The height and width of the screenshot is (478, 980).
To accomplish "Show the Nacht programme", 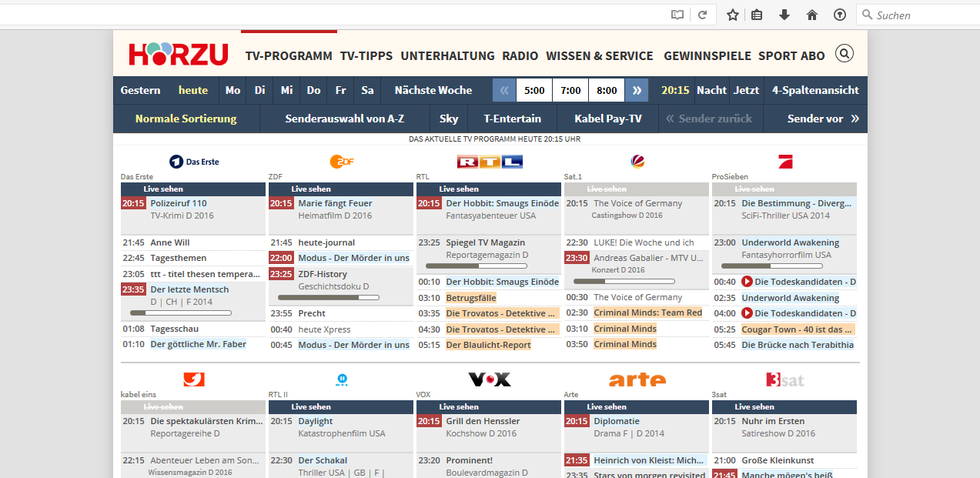I will 711,90.
